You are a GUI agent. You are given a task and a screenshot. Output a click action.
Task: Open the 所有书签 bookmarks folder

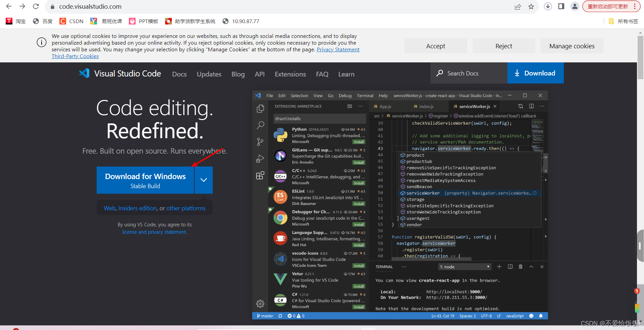623,21
